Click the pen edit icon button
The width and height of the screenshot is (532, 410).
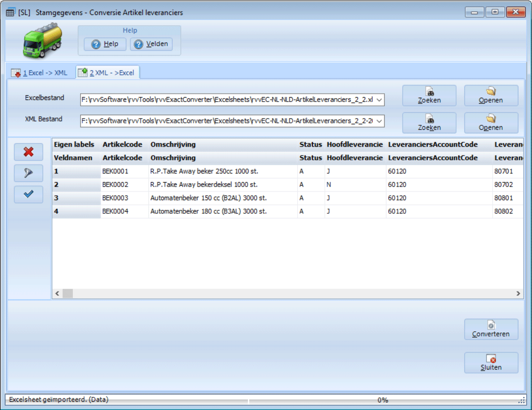[x=29, y=173]
